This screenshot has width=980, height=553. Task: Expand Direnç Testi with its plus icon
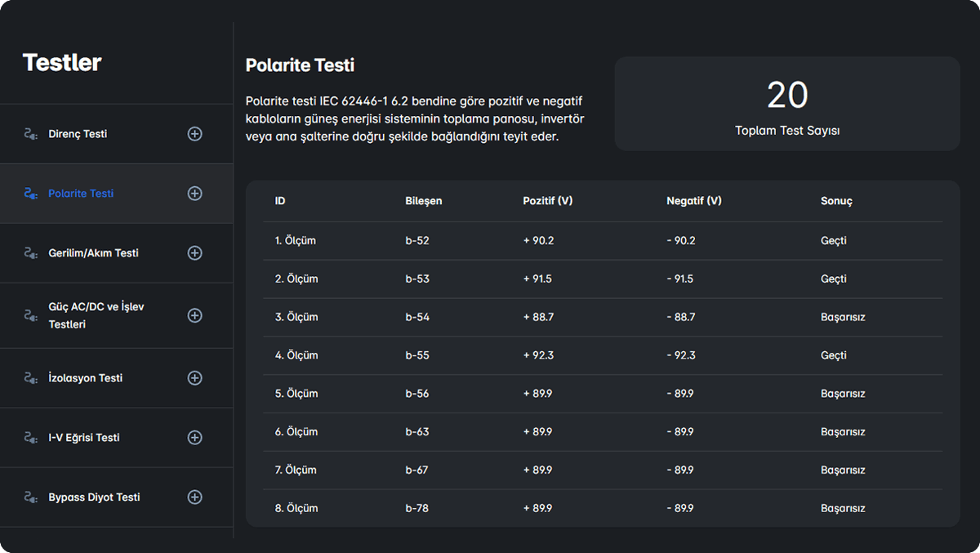[x=194, y=134]
